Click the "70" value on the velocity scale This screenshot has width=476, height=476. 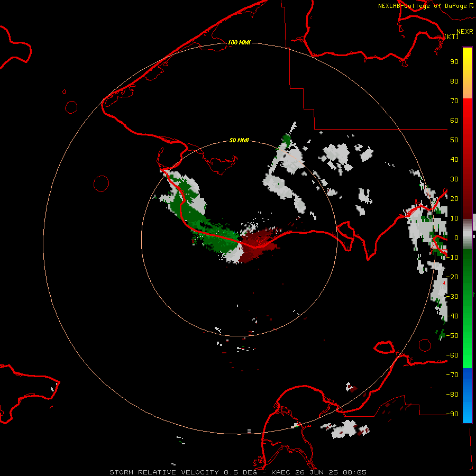tap(454, 101)
